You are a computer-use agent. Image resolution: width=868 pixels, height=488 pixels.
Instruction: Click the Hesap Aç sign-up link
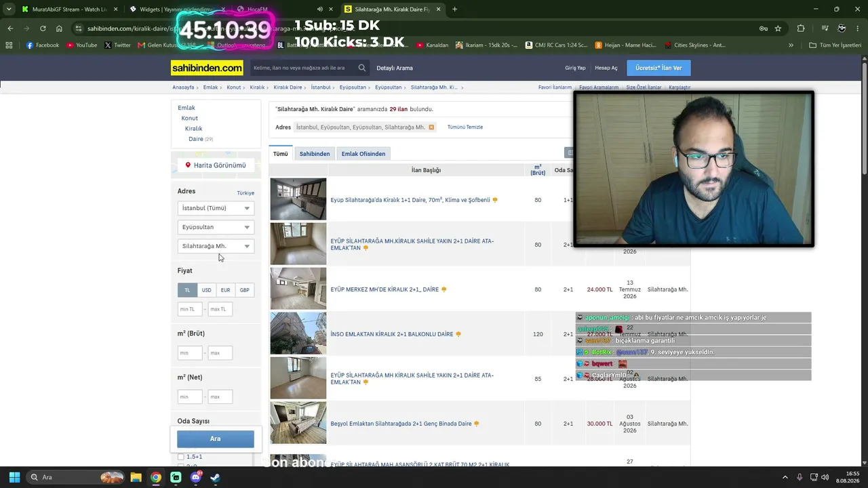point(606,68)
